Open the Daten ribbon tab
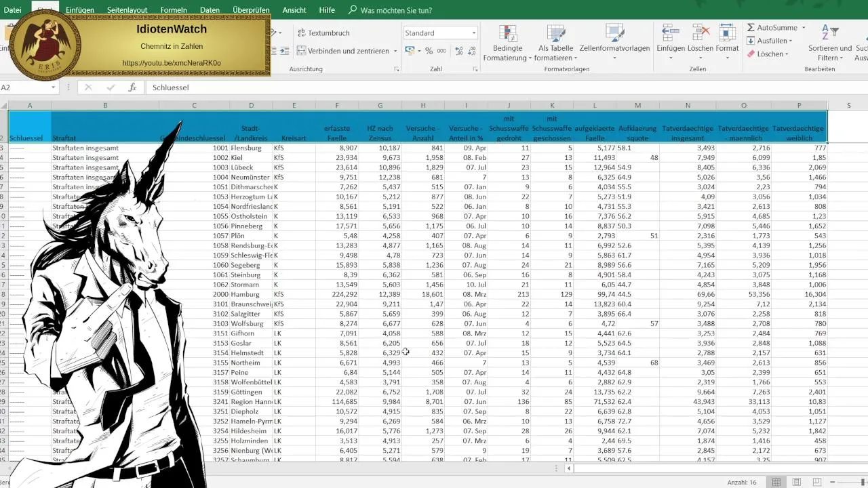868x488 pixels. click(210, 10)
